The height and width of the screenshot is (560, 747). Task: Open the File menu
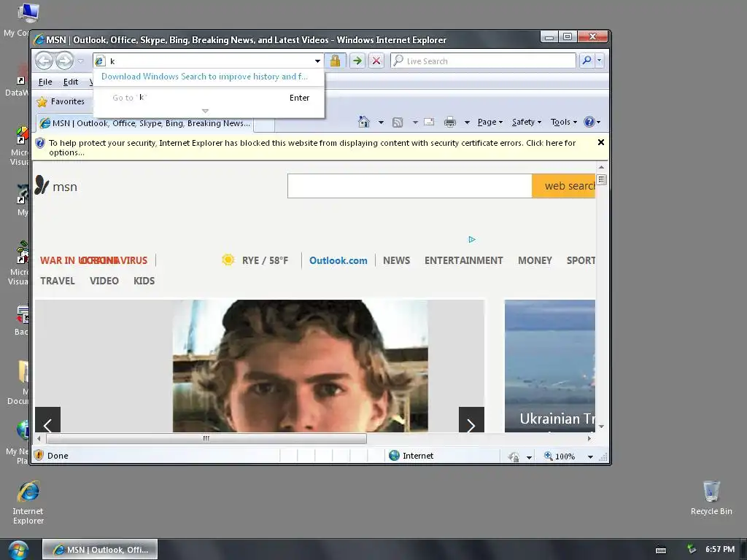(45, 82)
